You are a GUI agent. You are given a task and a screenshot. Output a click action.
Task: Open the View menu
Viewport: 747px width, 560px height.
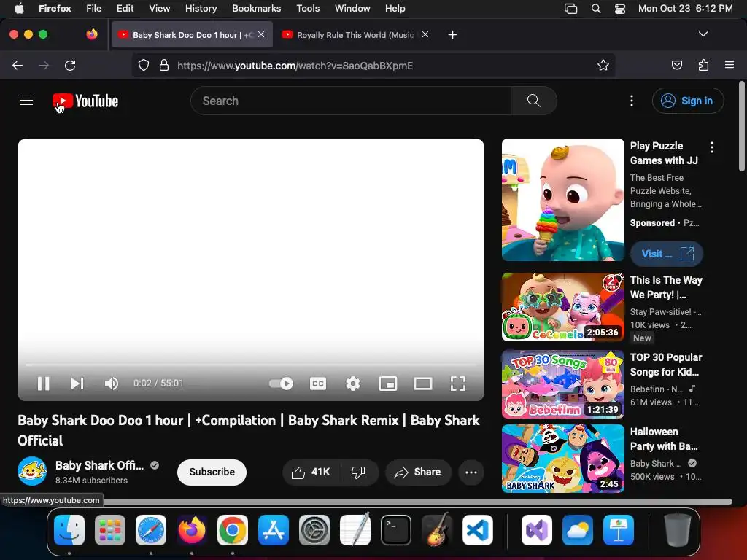coord(159,8)
